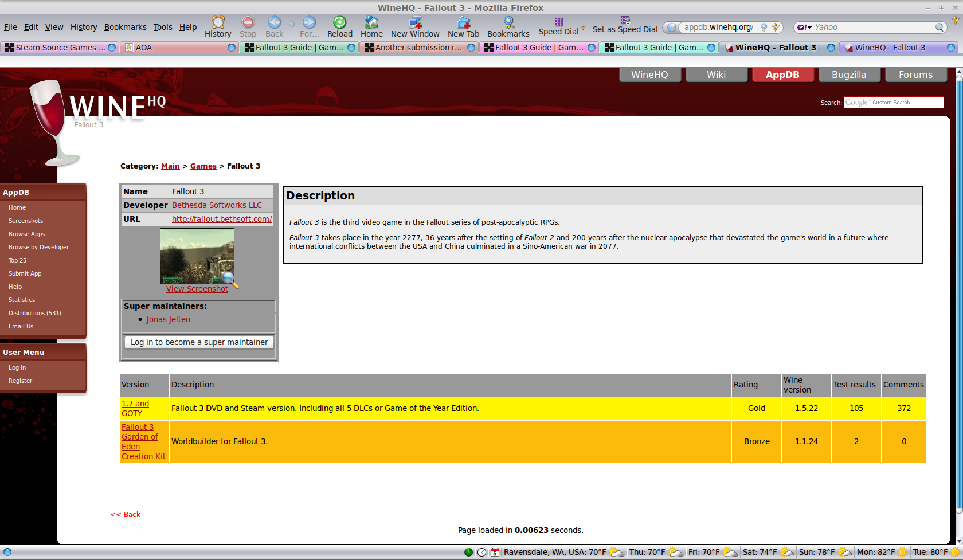Viewport: 963px width, 560px height.
Task: Open the Wiki navigation tab
Action: (716, 75)
